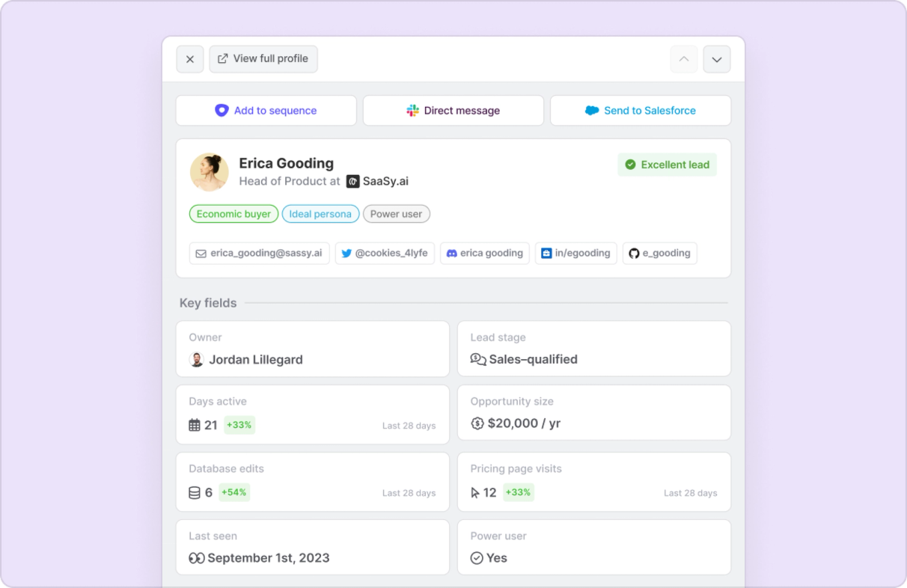Click +33% badge in Pricing page visits

pos(519,492)
